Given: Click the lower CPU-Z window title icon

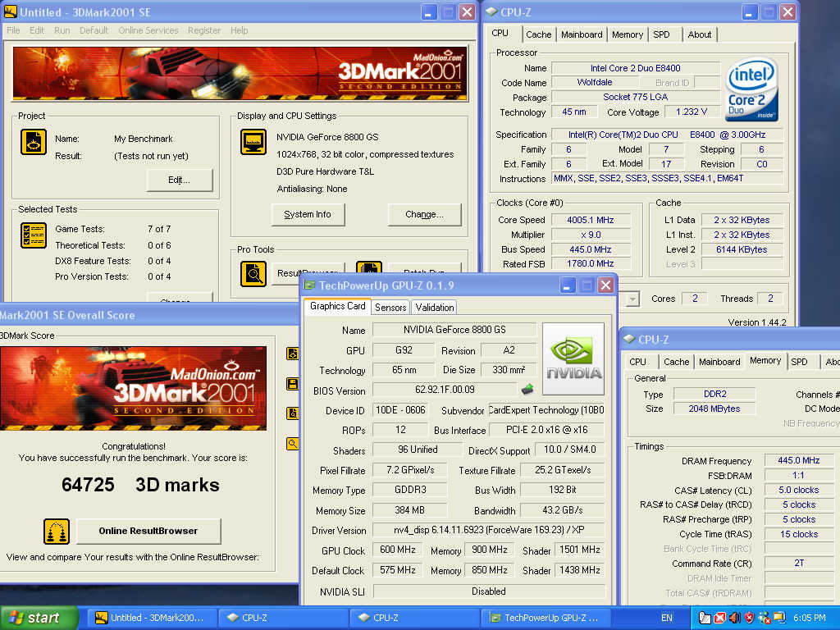Looking at the screenshot, I should pos(629,339).
